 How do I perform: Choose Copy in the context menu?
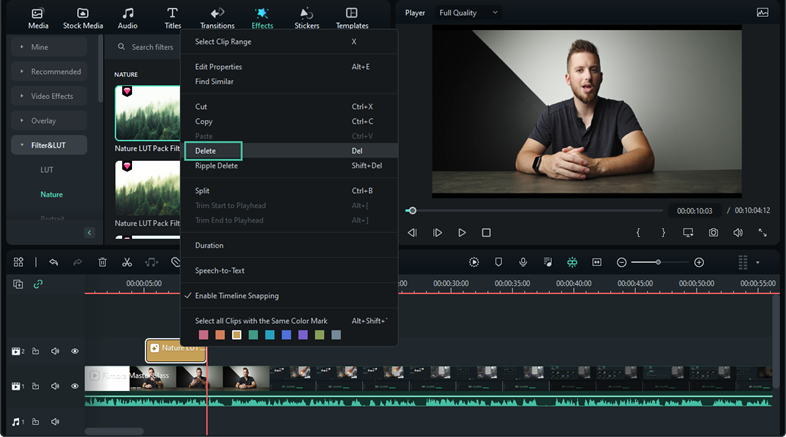(289, 121)
